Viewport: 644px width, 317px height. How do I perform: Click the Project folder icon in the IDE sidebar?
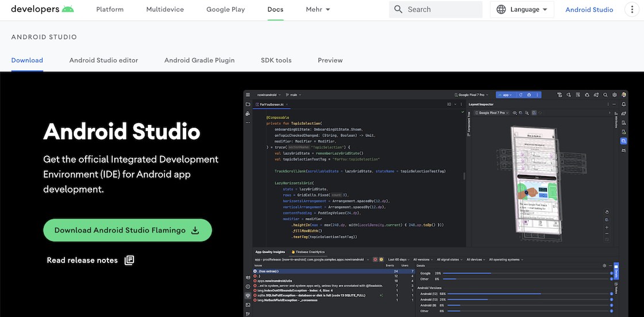click(248, 105)
